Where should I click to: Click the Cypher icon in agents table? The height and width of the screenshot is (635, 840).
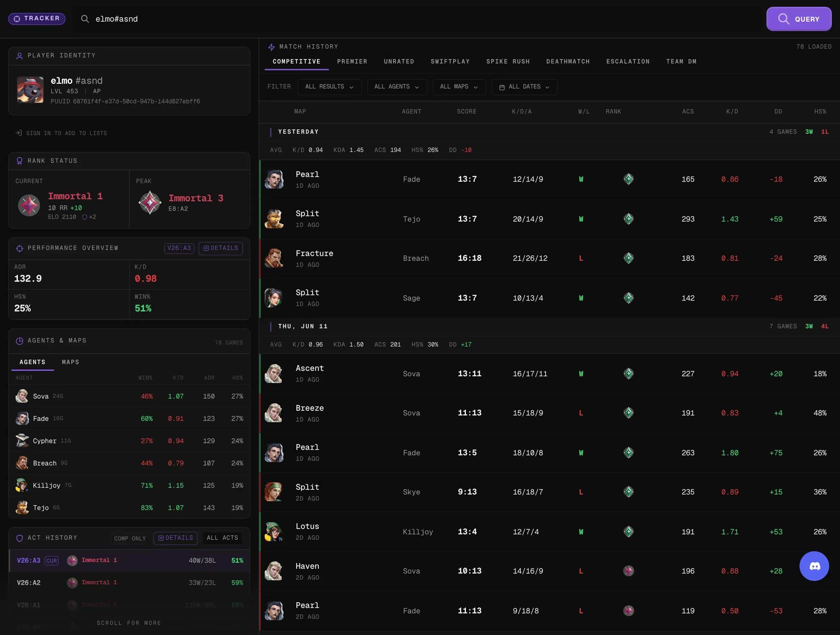(x=22, y=441)
